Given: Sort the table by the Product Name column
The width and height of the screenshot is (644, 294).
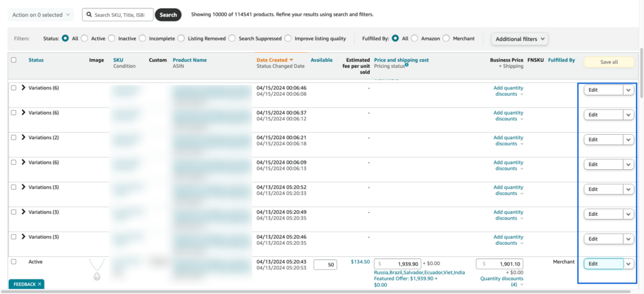Looking at the screenshot, I should click(x=190, y=60).
